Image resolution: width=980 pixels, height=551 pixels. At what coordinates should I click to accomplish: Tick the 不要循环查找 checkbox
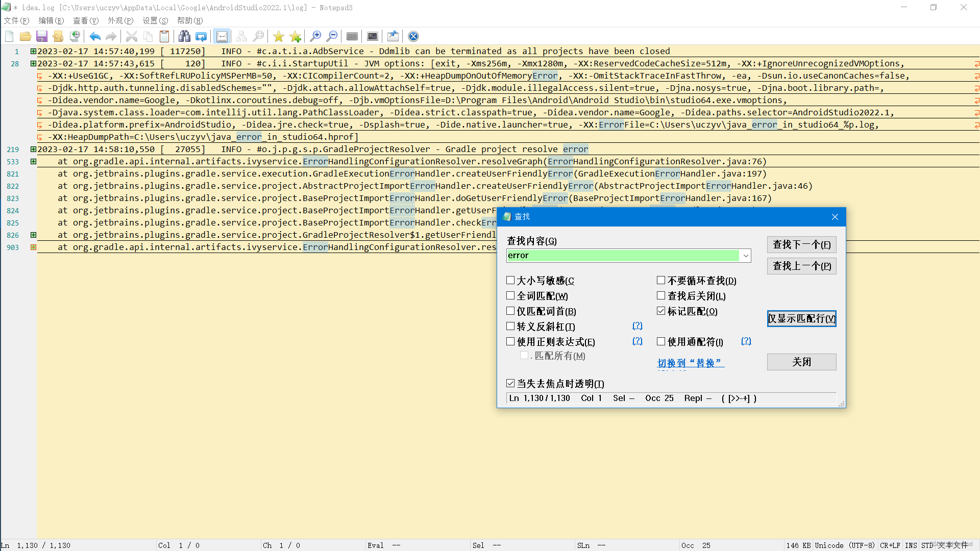coord(661,280)
